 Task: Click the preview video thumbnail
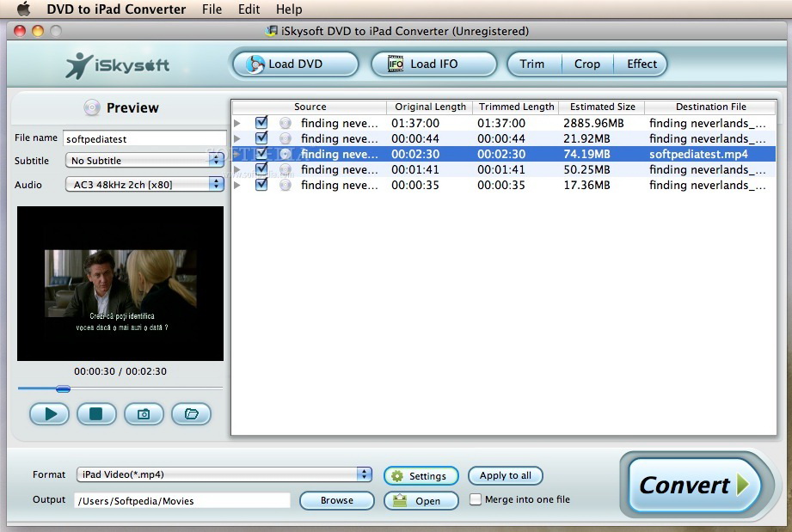coord(120,283)
